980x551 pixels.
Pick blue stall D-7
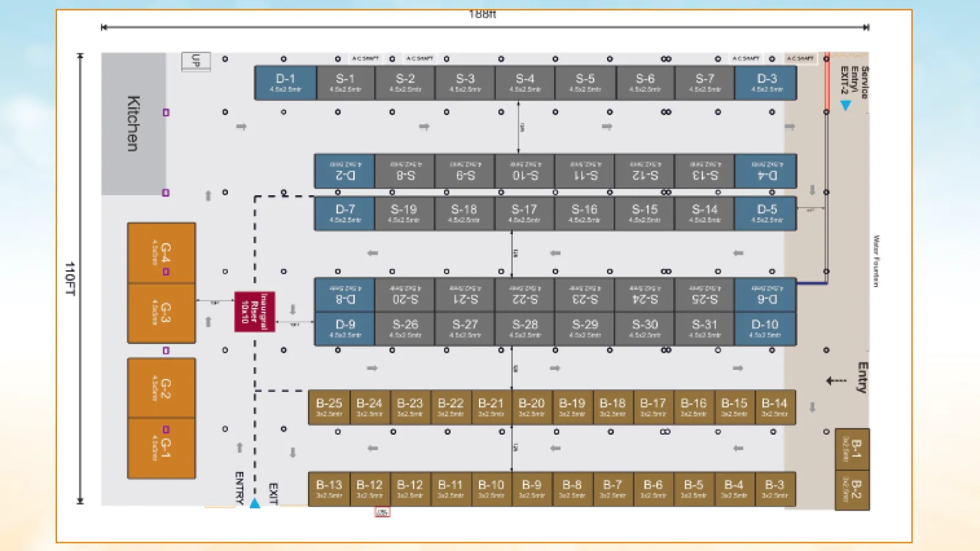[x=345, y=214]
